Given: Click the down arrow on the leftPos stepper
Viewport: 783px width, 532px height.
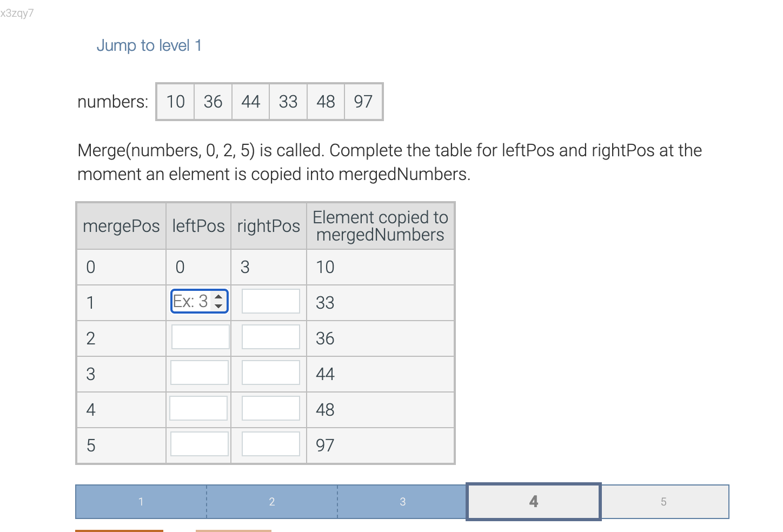Looking at the screenshot, I should 218,305.
